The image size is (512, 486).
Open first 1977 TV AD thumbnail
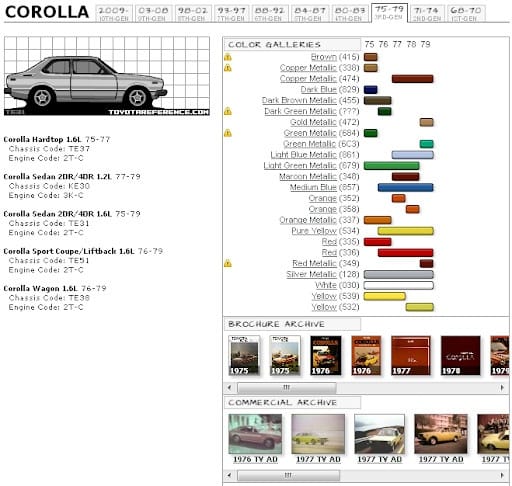tap(318, 434)
